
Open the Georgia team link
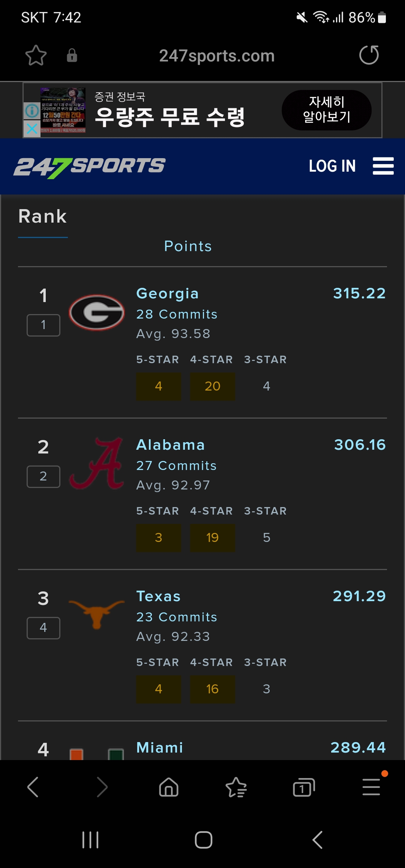coord(167,293)
